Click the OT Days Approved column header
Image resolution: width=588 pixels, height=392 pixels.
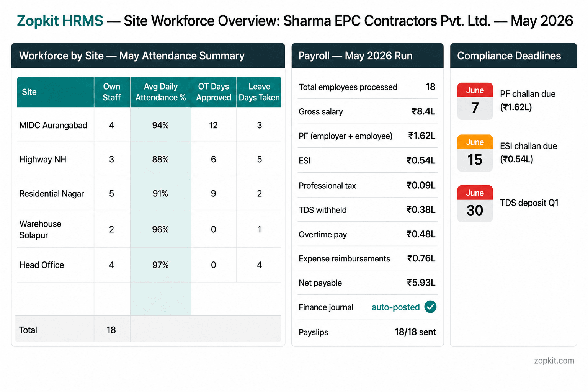pyautogui.click(x=214, y=92)
